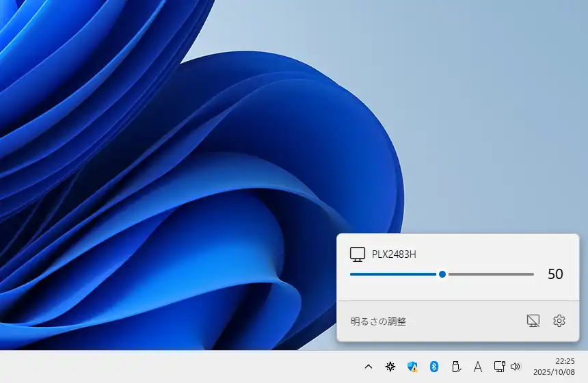Click the brightness slider handle at 50
588x383 pixels.
(x=442, y=274)
